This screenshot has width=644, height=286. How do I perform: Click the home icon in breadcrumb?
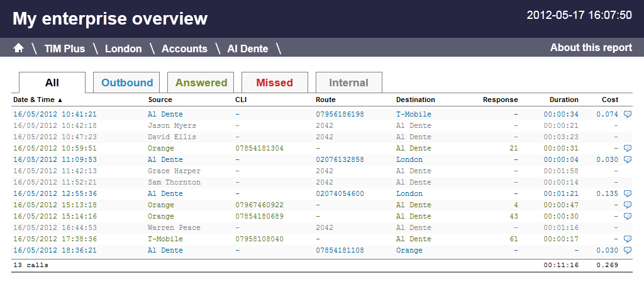(18, 49)
